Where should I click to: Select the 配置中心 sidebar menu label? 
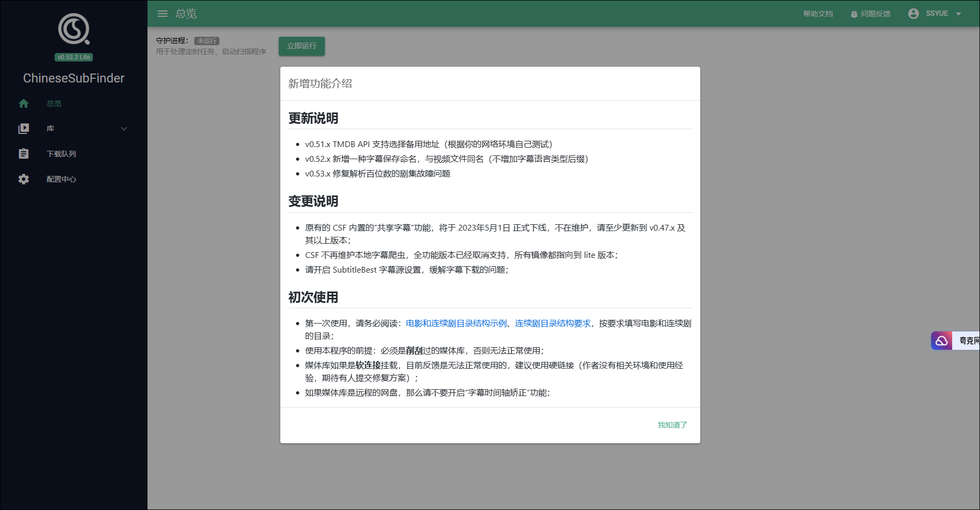pyautogui.click(x=61, y=179)
